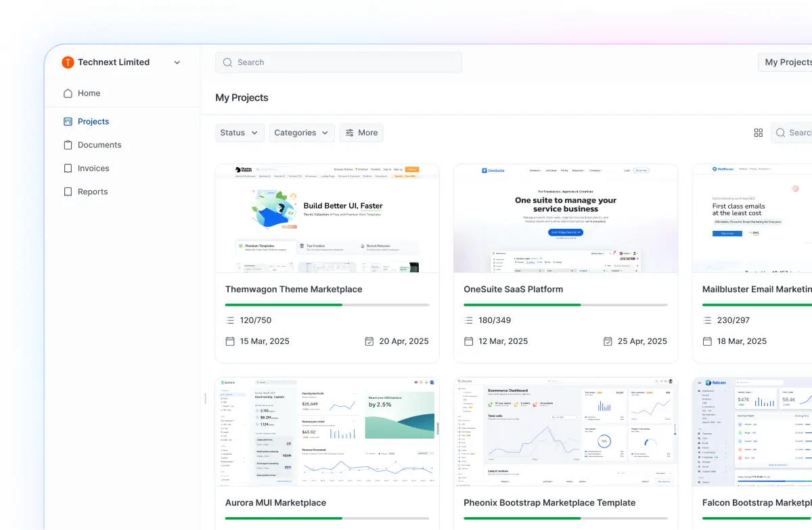This screenshot has width=812, height=530.
Task: Click the 12 Mar, 2025 start date
Action: point(503,341)
